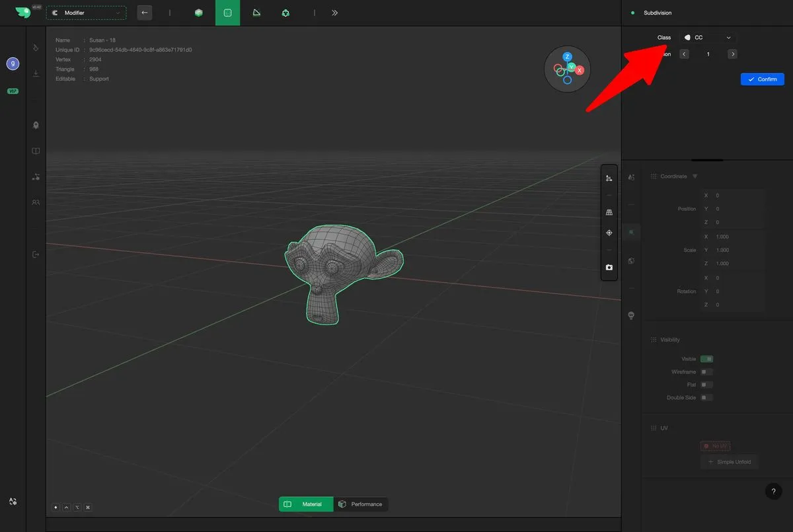Image resolution: width=793 pixels, height=532 pixels.
Task: Open the Modifier mode dropdown
Action: [86, 13]
